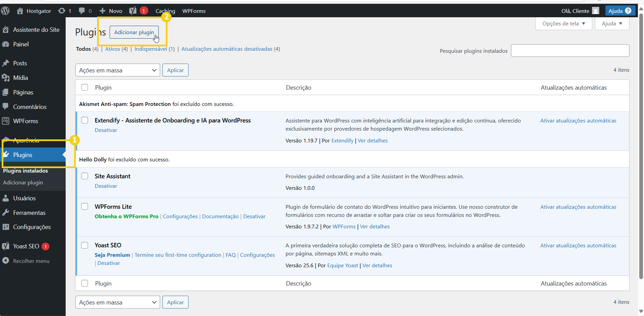Open Adicionar plugin sidebar submenu item
This screenshot has width=644, height=316.
[x=23, y=183]
